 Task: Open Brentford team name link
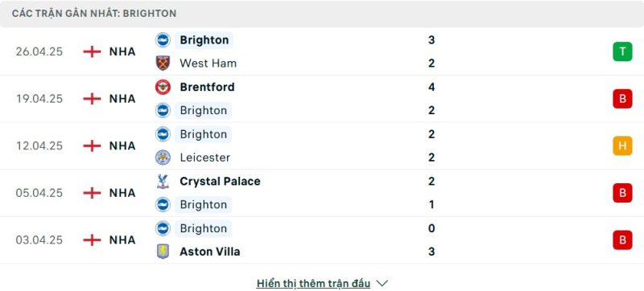[208, 87]
